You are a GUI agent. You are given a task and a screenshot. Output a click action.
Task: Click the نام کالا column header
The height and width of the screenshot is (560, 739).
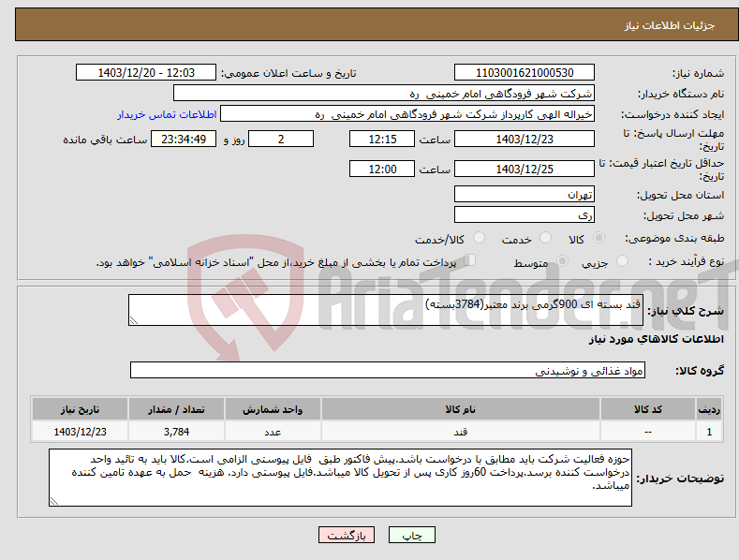461,409
